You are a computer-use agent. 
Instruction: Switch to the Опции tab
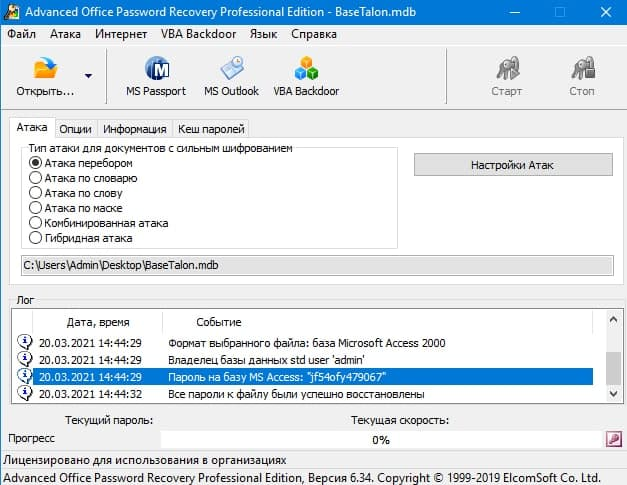(76, 128)
